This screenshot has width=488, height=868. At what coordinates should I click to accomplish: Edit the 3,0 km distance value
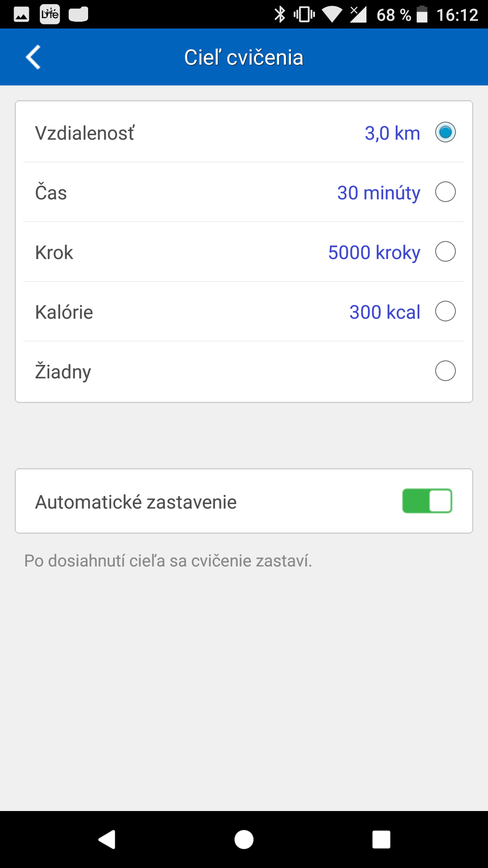[x=392, y=133]
